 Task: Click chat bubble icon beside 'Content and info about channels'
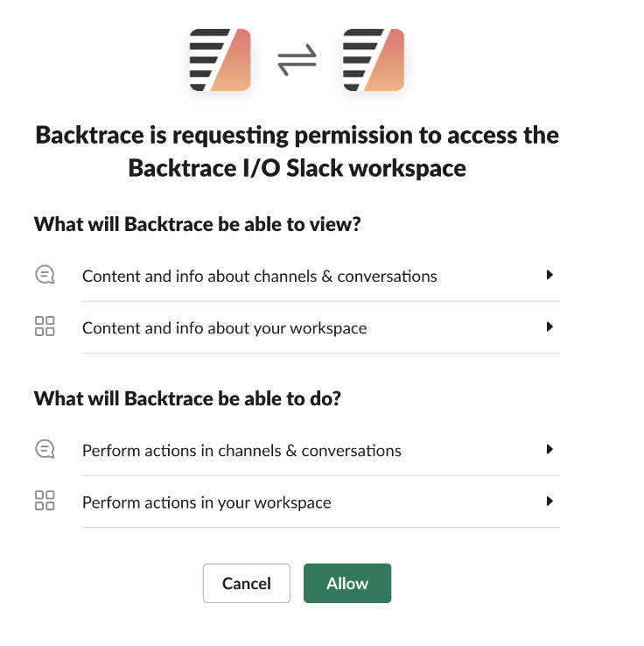pos(45,276)
